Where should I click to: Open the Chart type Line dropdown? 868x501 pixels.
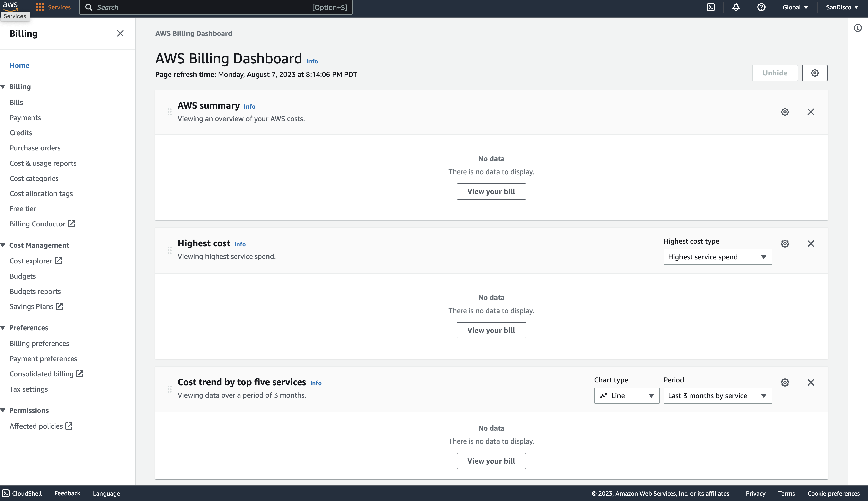click(626, 396)
